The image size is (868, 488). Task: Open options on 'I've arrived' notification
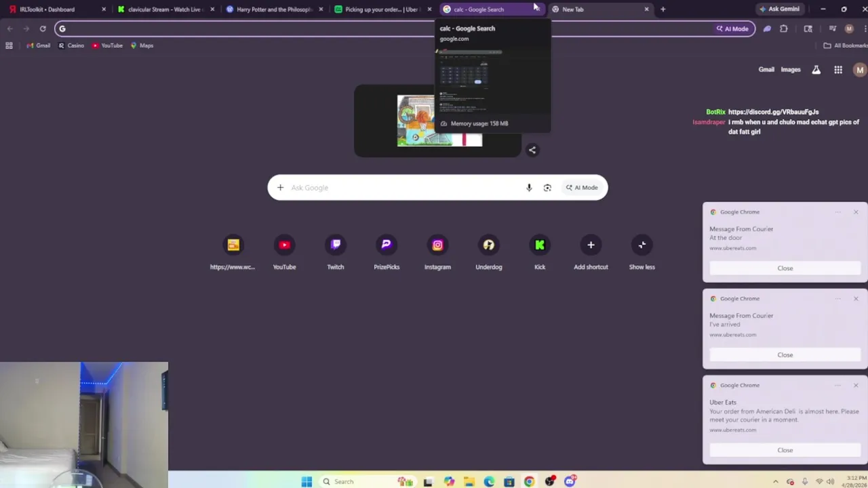click(838, 299)
